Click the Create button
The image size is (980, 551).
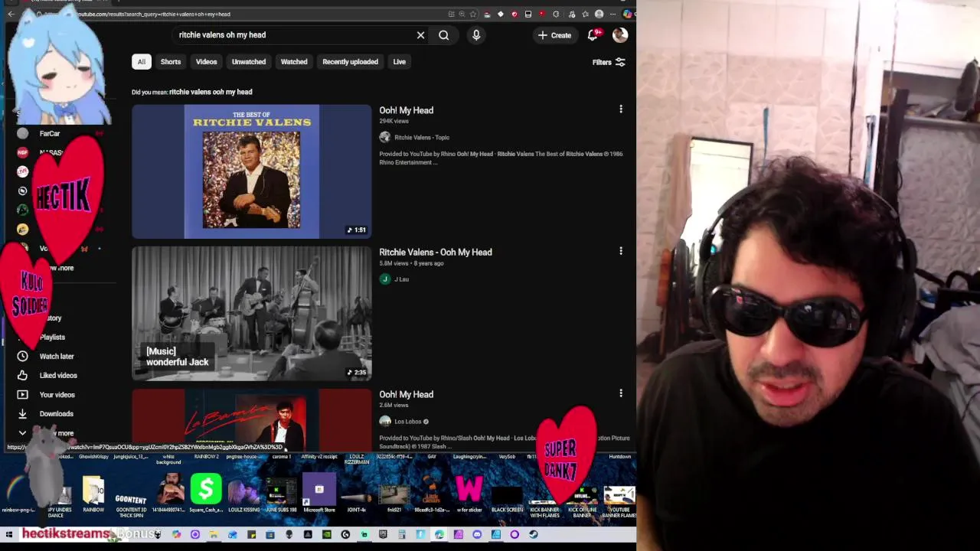point(554,35)
